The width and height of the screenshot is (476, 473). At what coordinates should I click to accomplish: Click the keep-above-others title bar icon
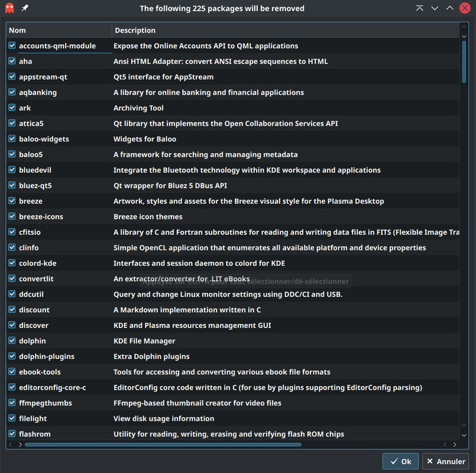[420, 8]
